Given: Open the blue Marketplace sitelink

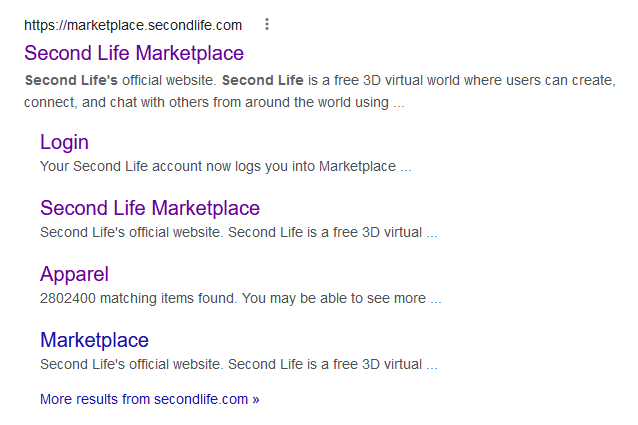Looking at the screenshot, I should tap(94, 340).
